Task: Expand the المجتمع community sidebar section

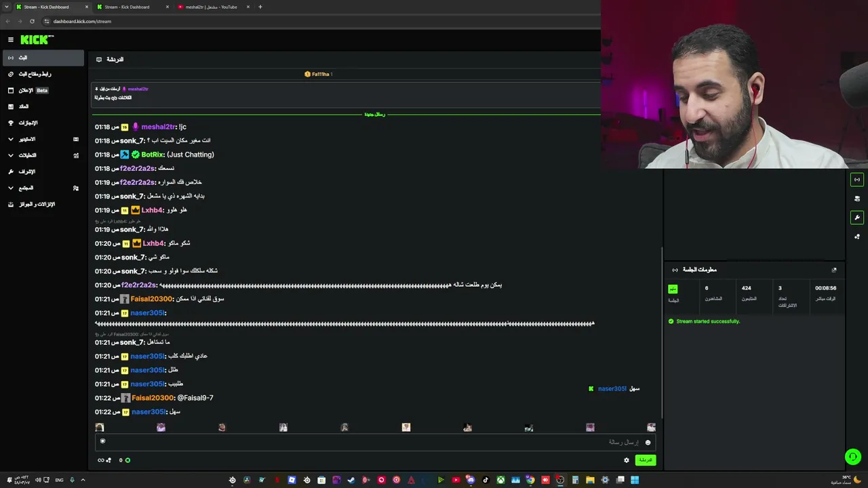Action: 43,188
